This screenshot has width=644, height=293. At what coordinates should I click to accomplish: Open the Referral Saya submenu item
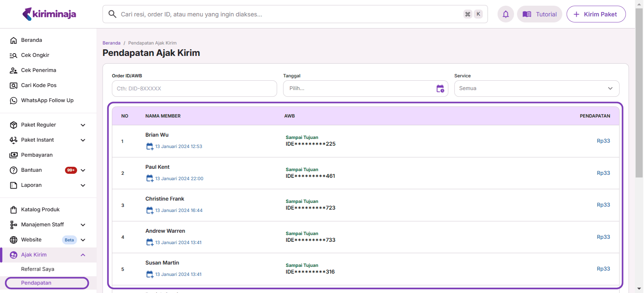38,269
